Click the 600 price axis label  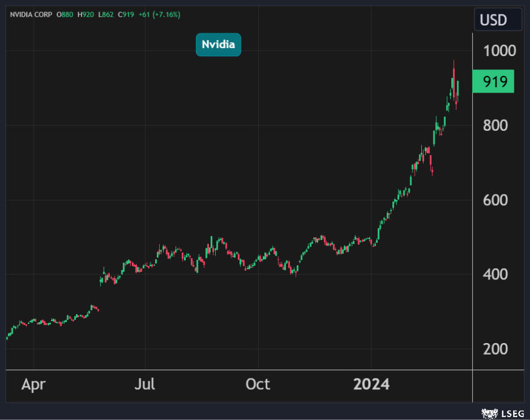point(495,200)
